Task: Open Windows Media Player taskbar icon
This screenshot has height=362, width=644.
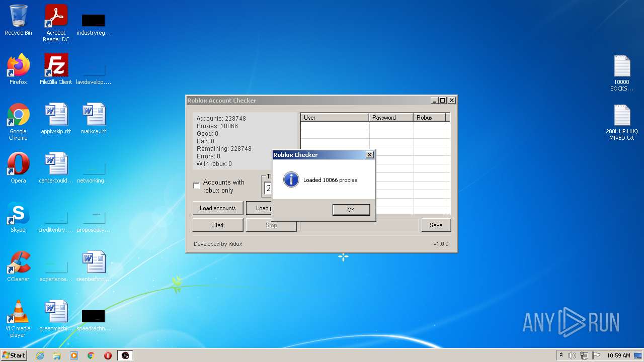Action: [74, 355]
